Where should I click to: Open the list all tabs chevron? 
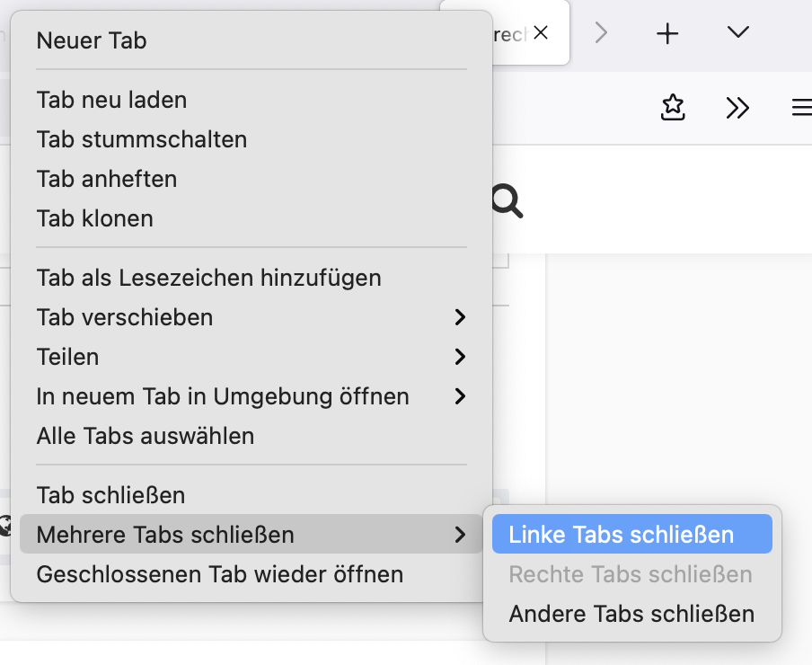click(x=738, y=33)
